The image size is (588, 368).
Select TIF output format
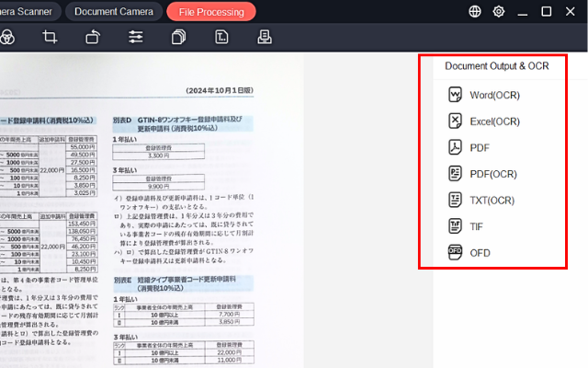[x=478, y=226]
